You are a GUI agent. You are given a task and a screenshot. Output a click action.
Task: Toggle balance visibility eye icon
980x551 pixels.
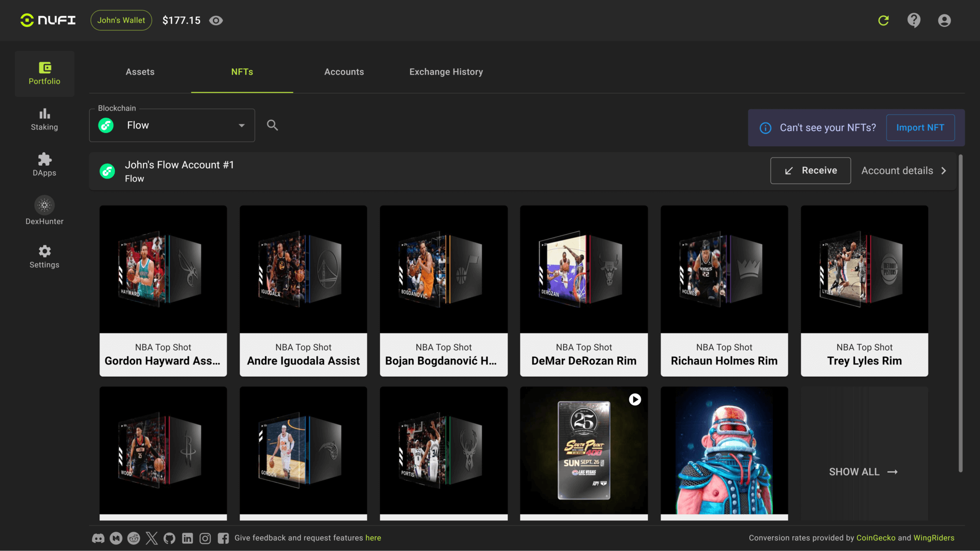(216, 20)
